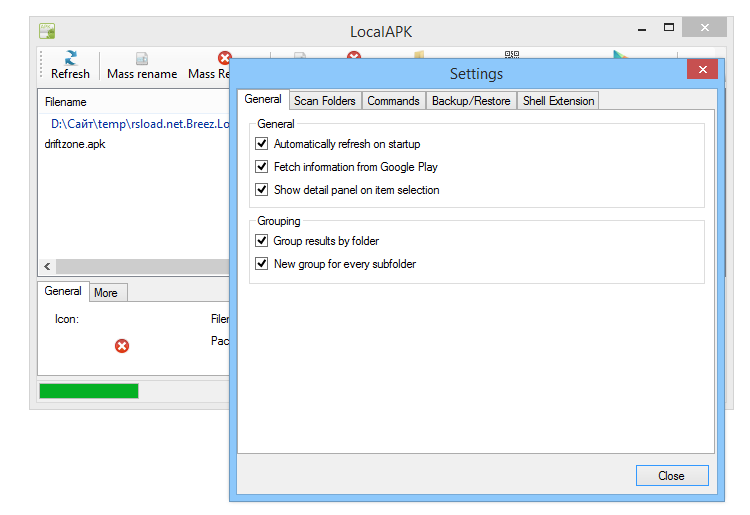750x515 pixels.
Task: Close Settings dialog with red X
Action: click(702, 69)
